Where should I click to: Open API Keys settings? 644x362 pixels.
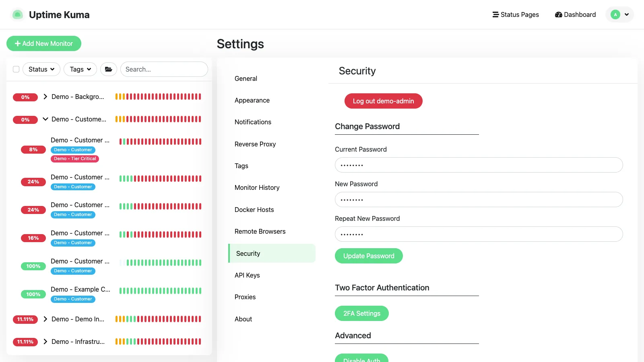272,275
